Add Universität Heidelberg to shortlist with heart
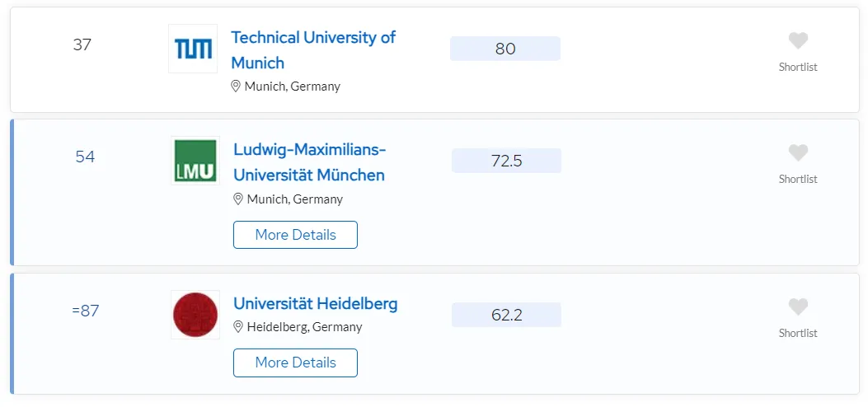This screenshot has width=868, height=407. (x=798, y=307)
